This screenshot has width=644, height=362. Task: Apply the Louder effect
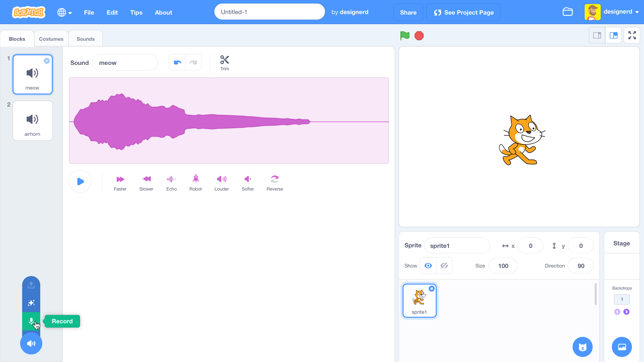click(x=222, y=183)
